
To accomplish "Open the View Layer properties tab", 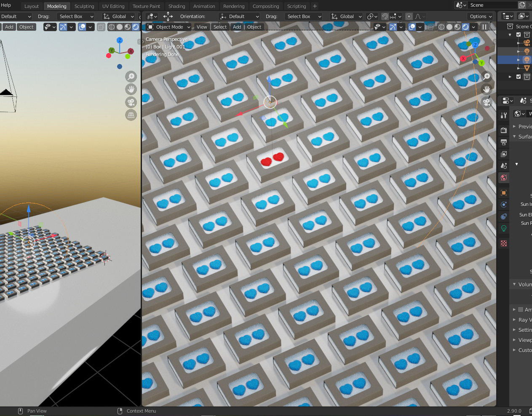I will [503, 154].
